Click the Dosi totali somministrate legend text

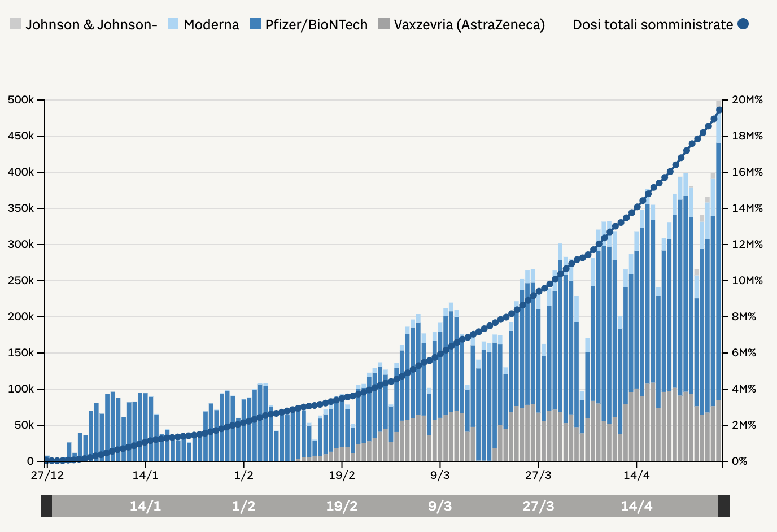coord(652,25)
